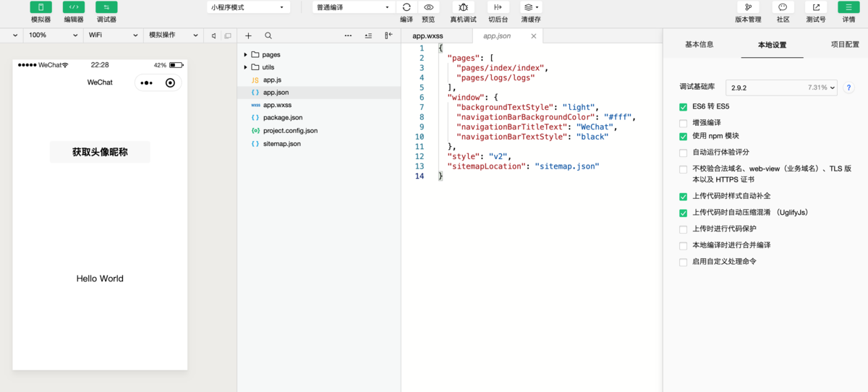
Task: Expand the pages folder
Action: click(x=246, y=55)
